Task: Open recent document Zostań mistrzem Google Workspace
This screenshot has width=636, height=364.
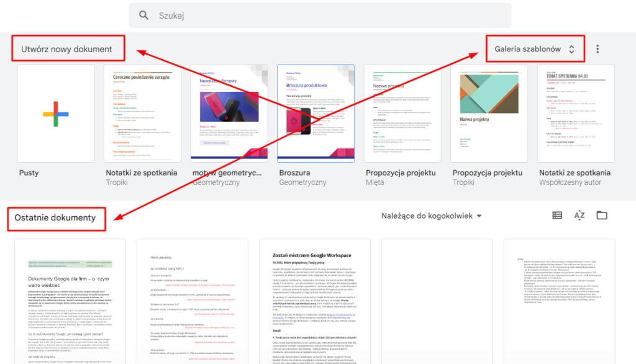Action: [x=315, y=301]
